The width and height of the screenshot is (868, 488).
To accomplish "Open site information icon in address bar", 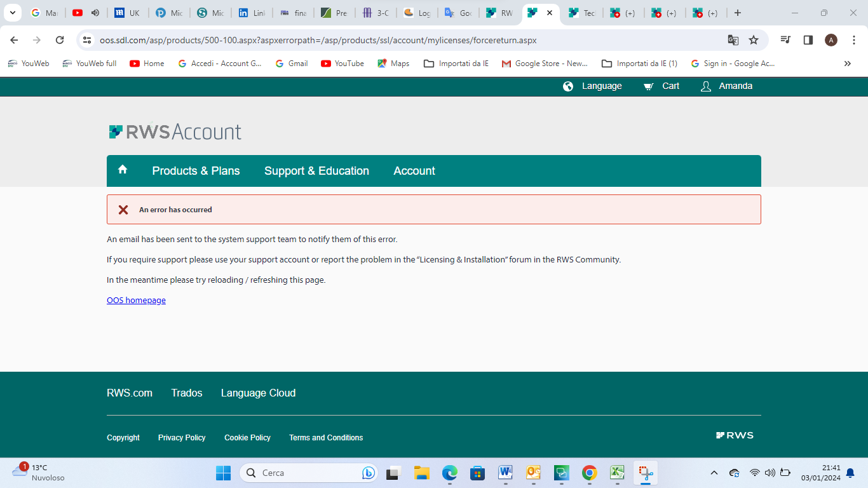I will pyautogui.click(x=87, y=40).
